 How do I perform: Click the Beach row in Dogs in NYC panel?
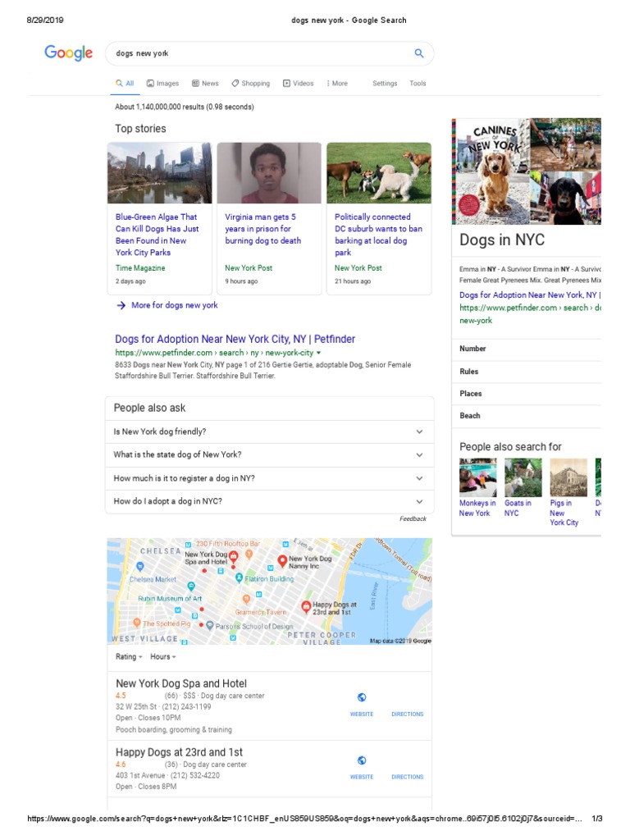pos(526,416)
